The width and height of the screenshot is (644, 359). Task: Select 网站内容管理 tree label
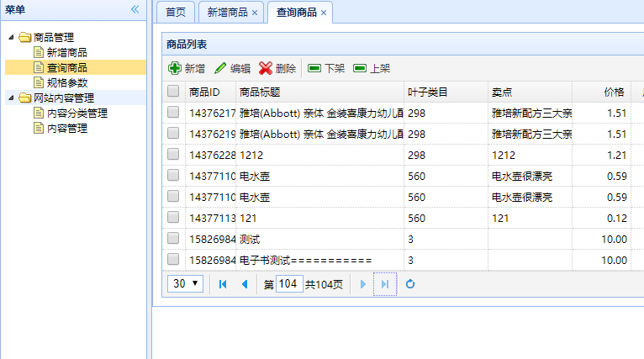click(x=64, y=98)
